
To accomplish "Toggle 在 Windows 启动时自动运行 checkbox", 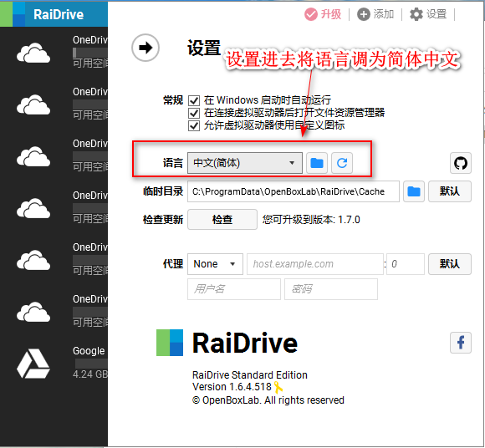I will tap(194, 100).
